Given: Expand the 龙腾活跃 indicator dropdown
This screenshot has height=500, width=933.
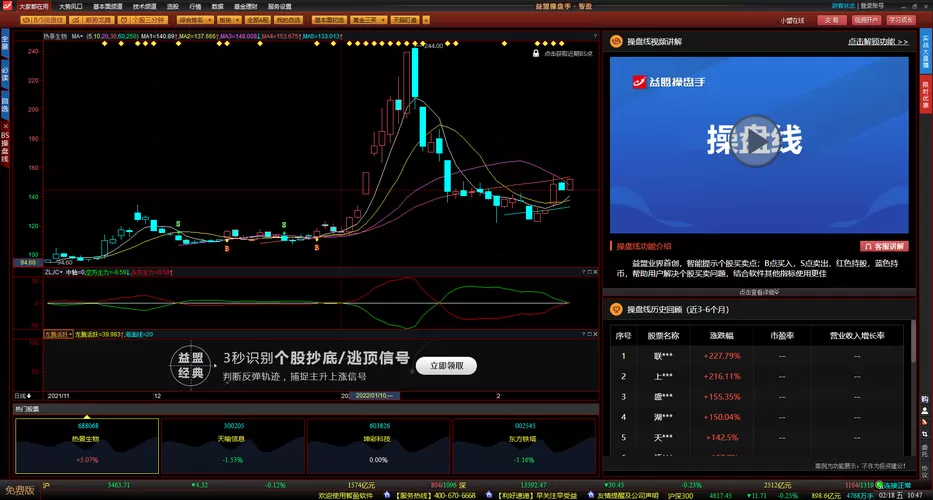Looking at the screenshot, I should [x=58, y=335].
